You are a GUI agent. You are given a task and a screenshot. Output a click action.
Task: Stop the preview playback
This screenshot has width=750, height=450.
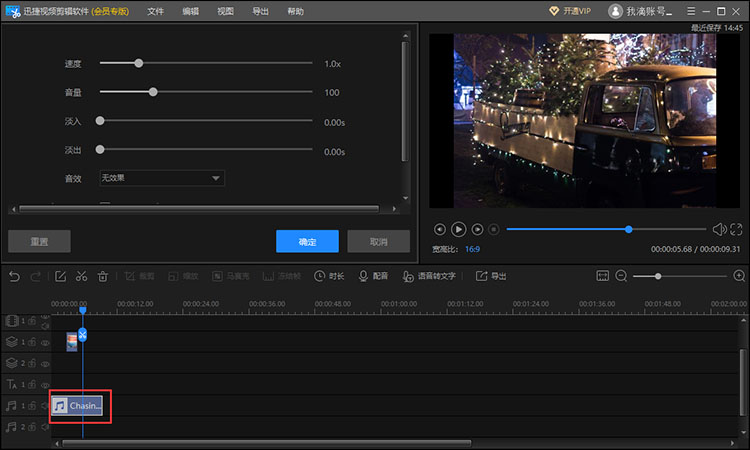(494, 230)
